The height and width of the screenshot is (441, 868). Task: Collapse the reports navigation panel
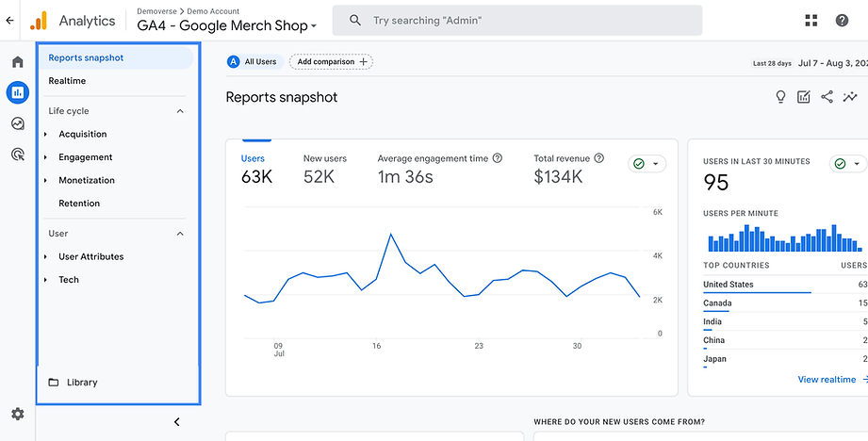tap(177, 422)
